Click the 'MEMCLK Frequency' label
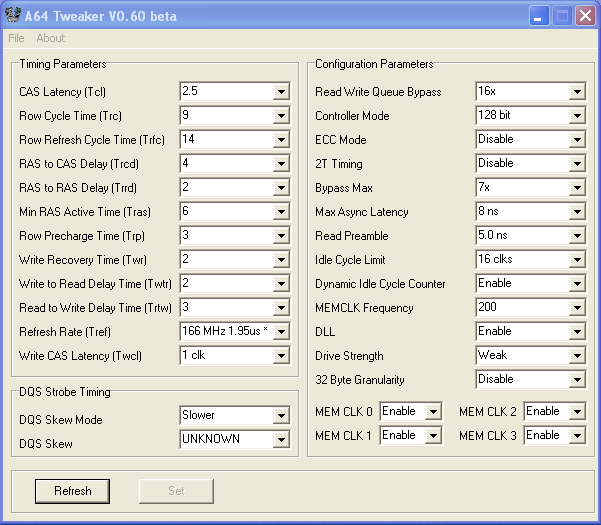The height and width of the screenshot is (525, 601). point(364,308)
